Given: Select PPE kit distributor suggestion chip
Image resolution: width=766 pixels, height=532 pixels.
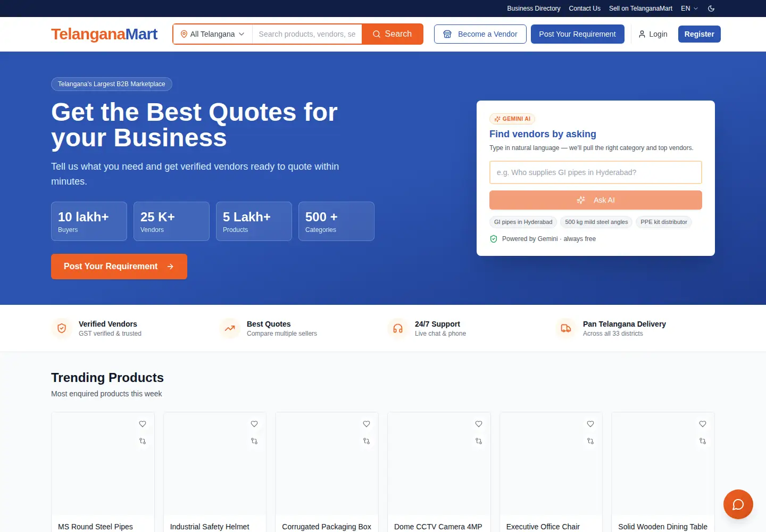Looking at the screenshot, I should click(x=664, y=222).
